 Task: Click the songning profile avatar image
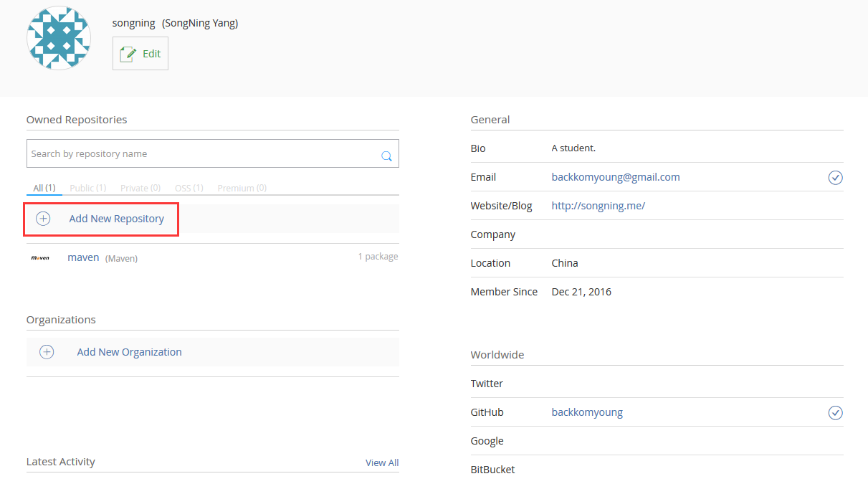pos(59,38)
